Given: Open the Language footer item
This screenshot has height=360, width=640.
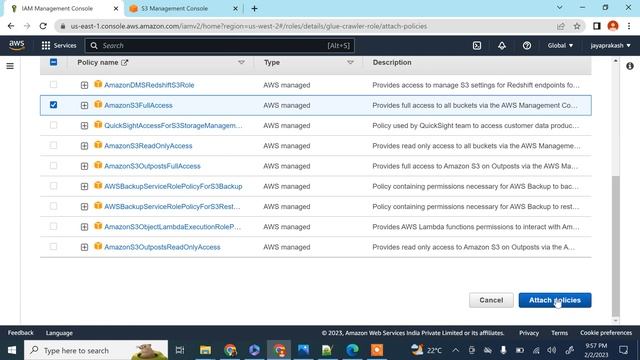Looking at the screenshot, I should click(59, 333).
